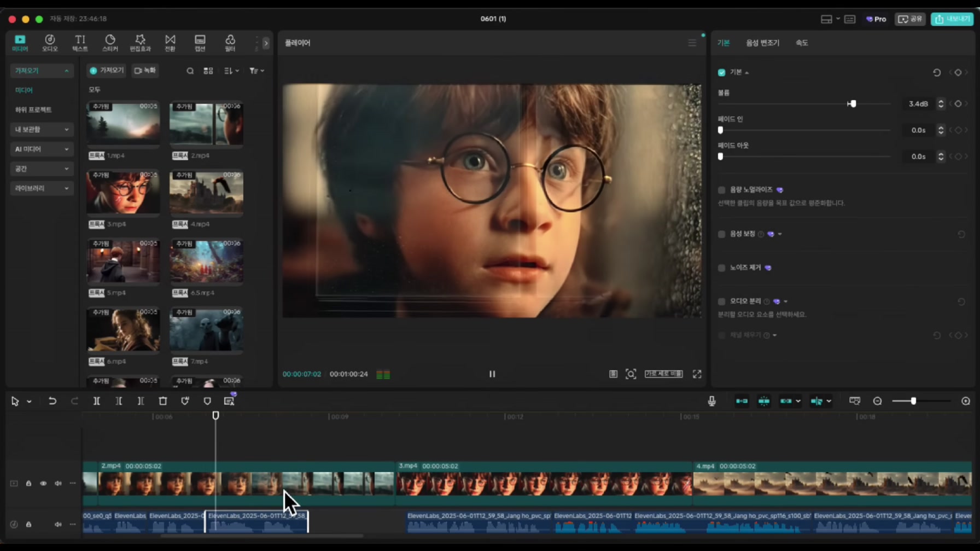Toggle auto snapping icon in timeline
The height and width of the screenshot is (551, 980).
(x=764, y=401)
